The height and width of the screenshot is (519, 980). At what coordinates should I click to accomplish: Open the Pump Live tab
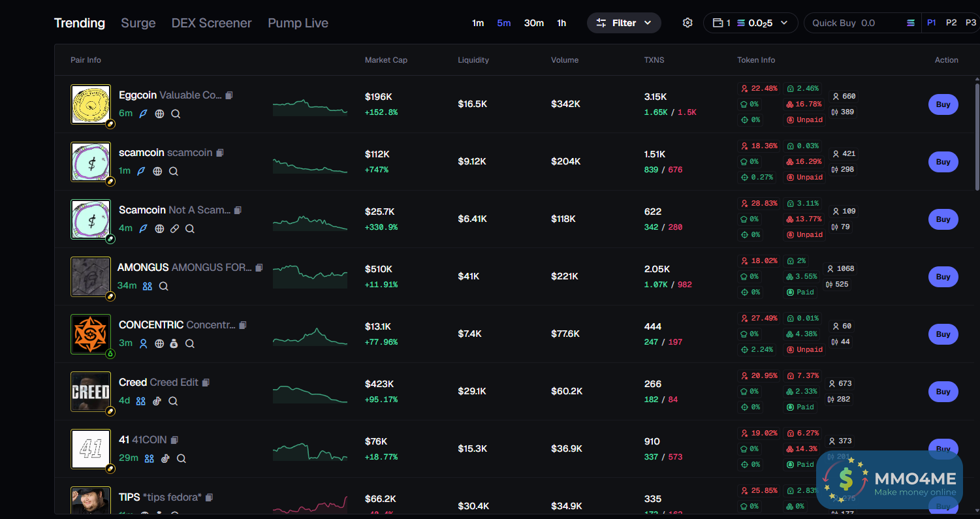tap(298, 23)
